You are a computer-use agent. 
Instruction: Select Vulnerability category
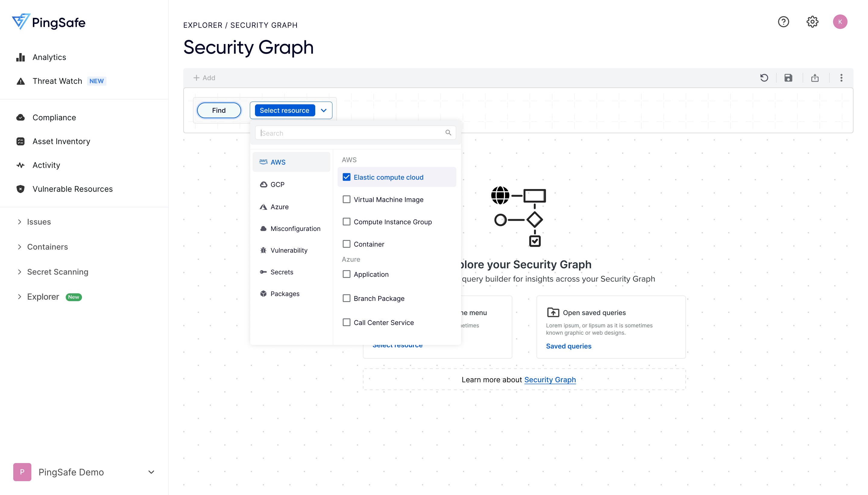tap(291, 250)
